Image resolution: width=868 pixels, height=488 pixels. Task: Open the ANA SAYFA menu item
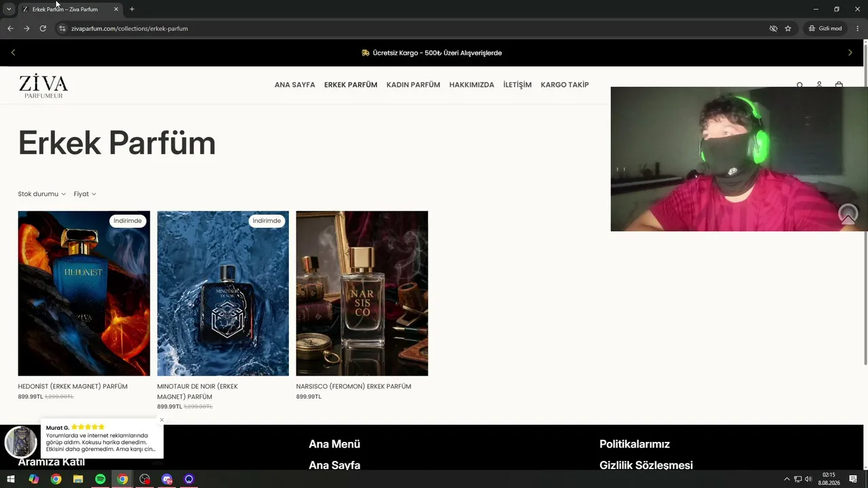(x=295, y=85)
